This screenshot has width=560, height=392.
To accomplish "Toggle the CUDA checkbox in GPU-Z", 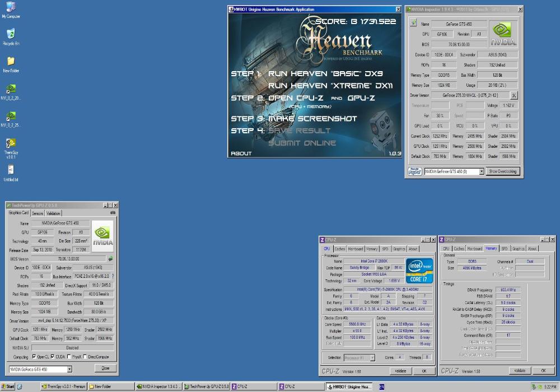I will pos(53,357).
